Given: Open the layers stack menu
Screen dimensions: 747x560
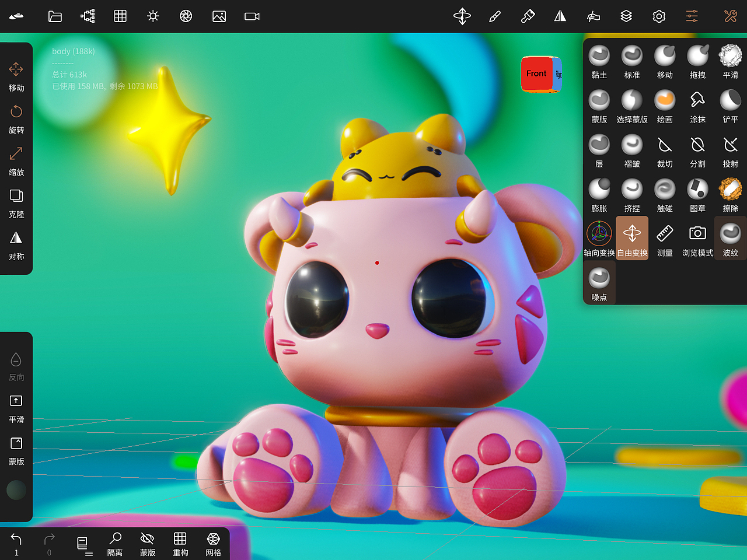Looking at the screenshot, I should click(x=626, y=16).
